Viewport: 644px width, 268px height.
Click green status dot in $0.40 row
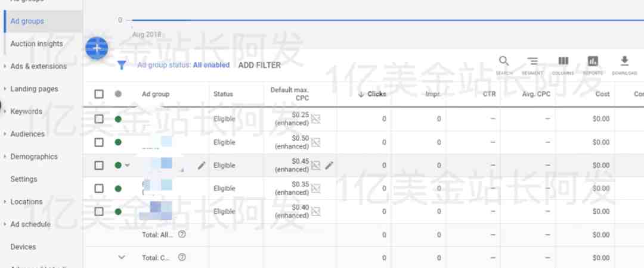[x=118, y=211]
